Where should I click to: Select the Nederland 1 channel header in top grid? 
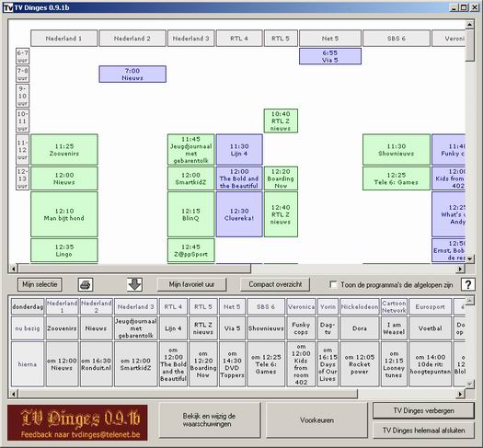click(x=63, y=39)
